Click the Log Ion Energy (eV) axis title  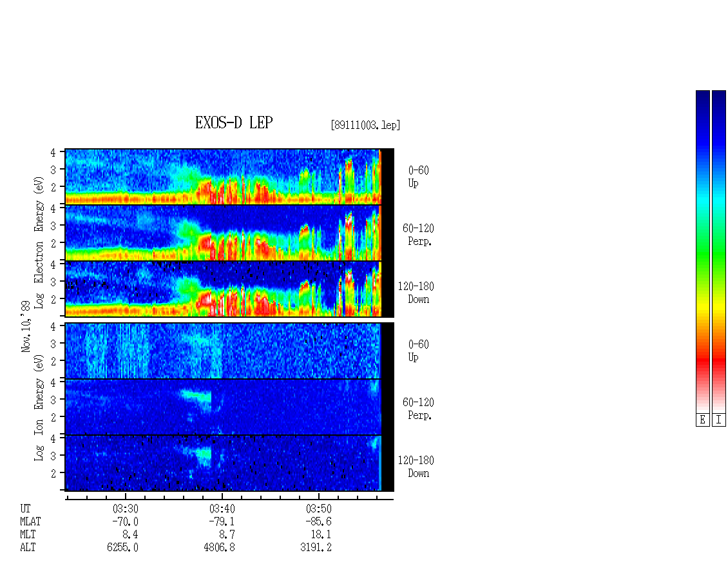39,408
